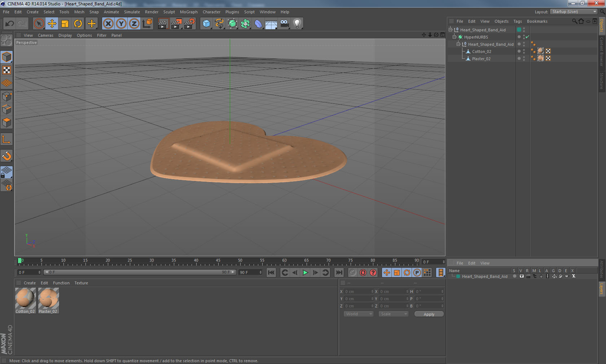Screen dimensions: 606x364
Task: Open the material manager Texture menu
Action: click(81, 283)
